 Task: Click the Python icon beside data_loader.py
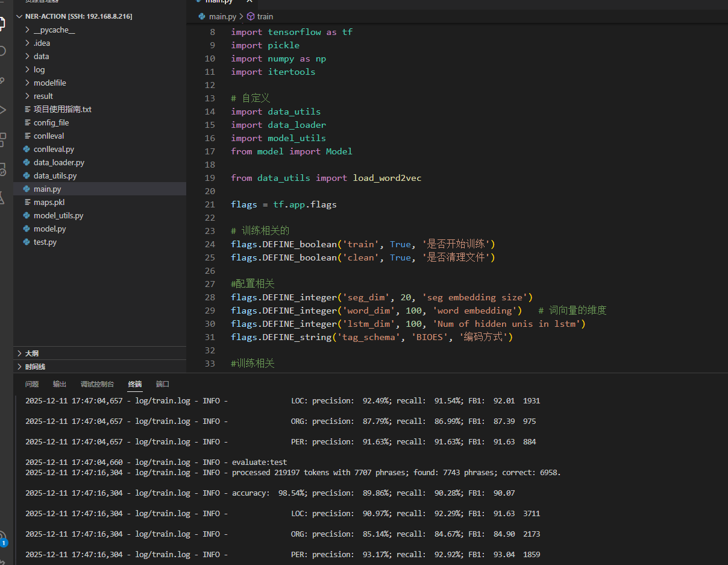(27, 162)
